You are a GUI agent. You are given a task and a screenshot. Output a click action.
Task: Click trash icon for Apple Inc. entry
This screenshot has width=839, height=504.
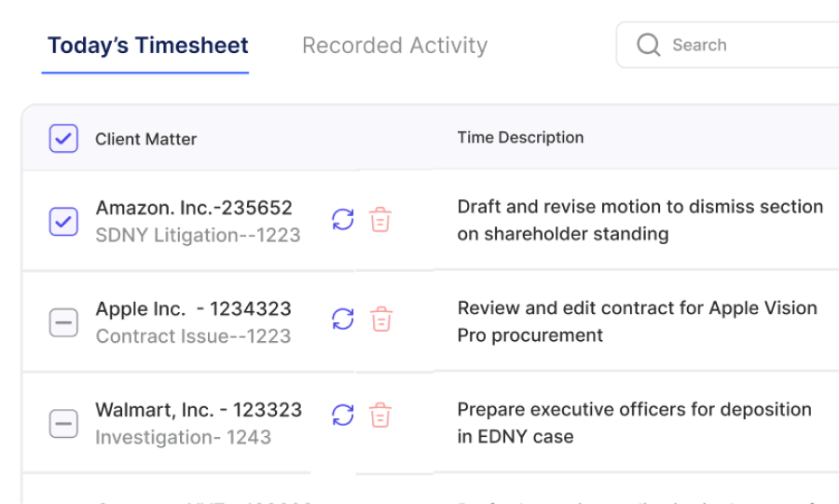[x=380, y=320]
